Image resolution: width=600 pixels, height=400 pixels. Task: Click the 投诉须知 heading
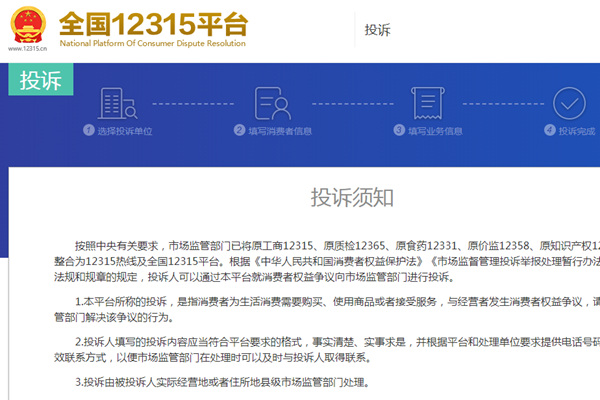tap(351, 195)
